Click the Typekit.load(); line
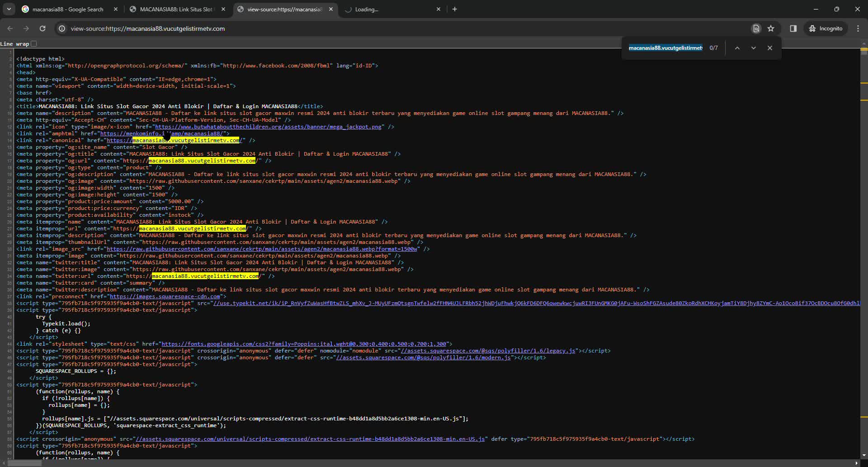The width and height of the screenshot is (868, 467). 66,324
